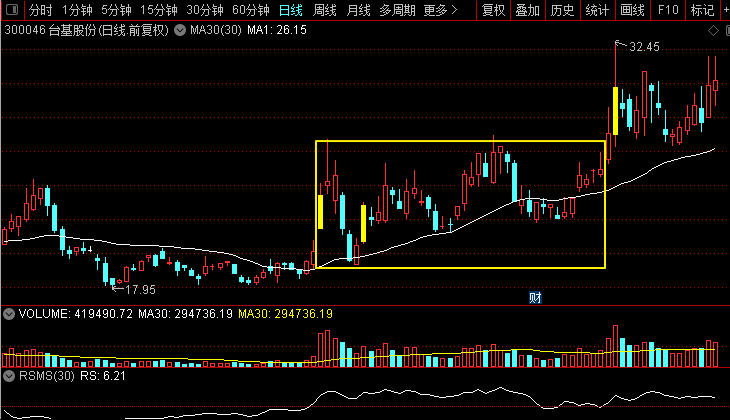Viewport: 730px width, 420px height.
Task: Open the 统计 statistics button
Action: click(x=597, y=10)
